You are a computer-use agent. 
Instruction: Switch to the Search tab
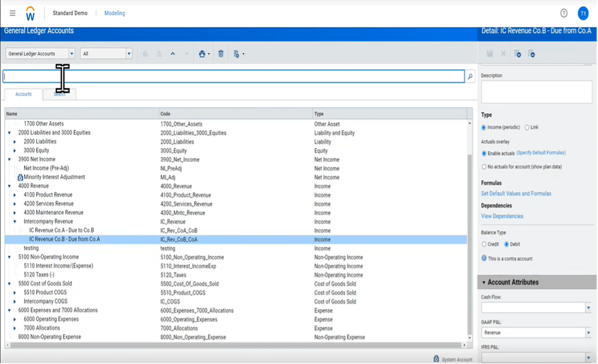pos(58,94)
